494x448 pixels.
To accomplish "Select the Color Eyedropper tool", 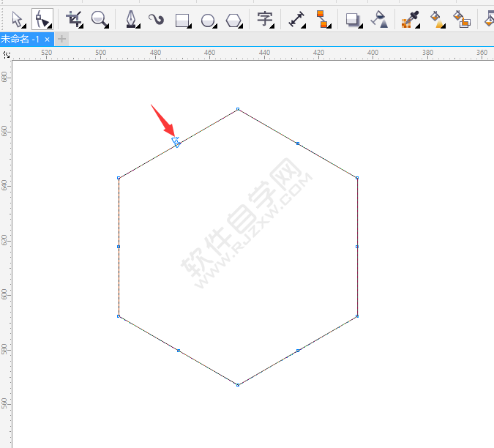I will pos(410,19).
